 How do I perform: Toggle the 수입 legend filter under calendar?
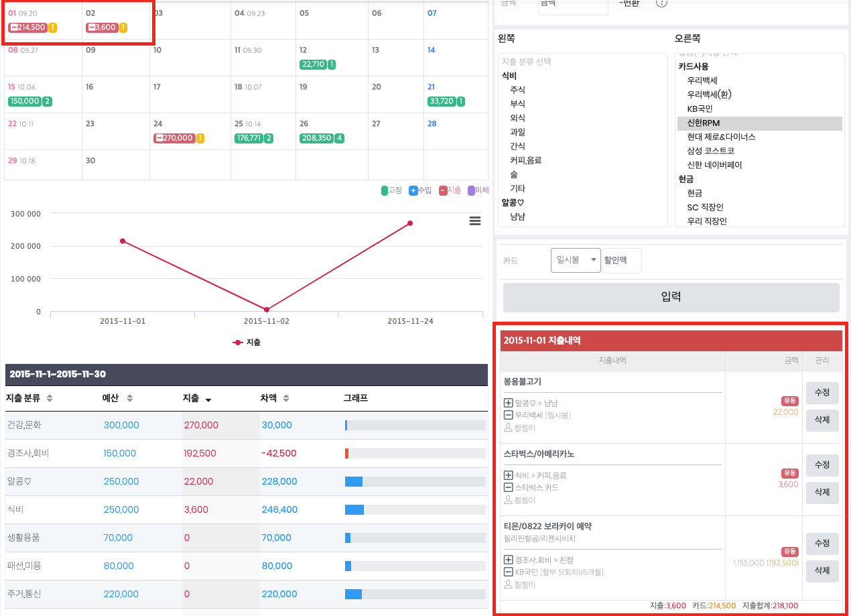(x=420, y=190)
